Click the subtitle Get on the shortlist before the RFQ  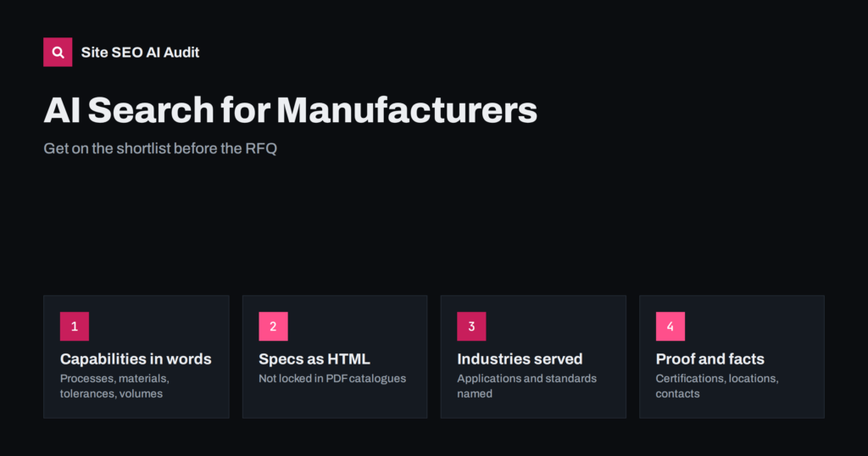click(160, 148)
